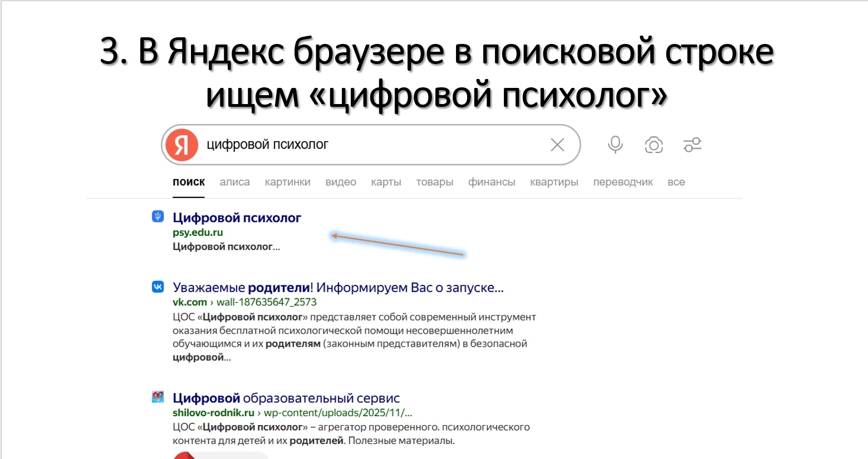Open the «карты» tab

[386, 182]
